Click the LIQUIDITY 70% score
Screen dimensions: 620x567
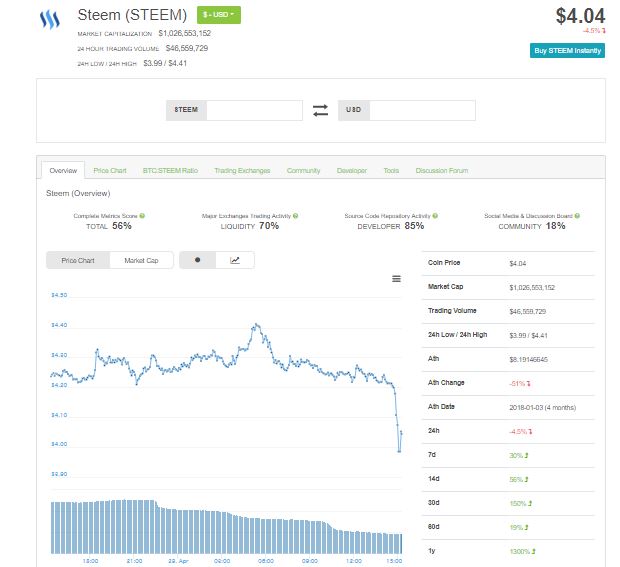coord(250,226)
